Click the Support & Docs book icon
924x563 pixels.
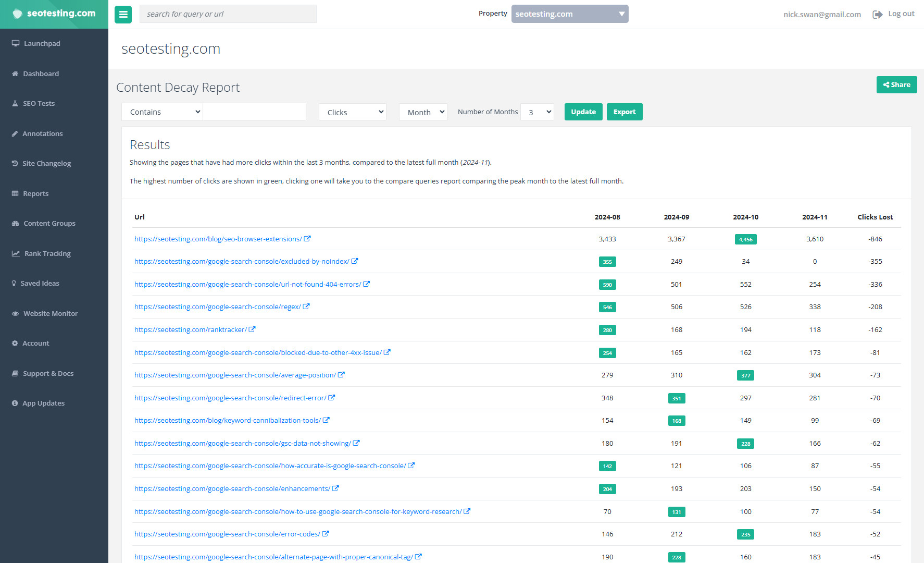(15, 373)
